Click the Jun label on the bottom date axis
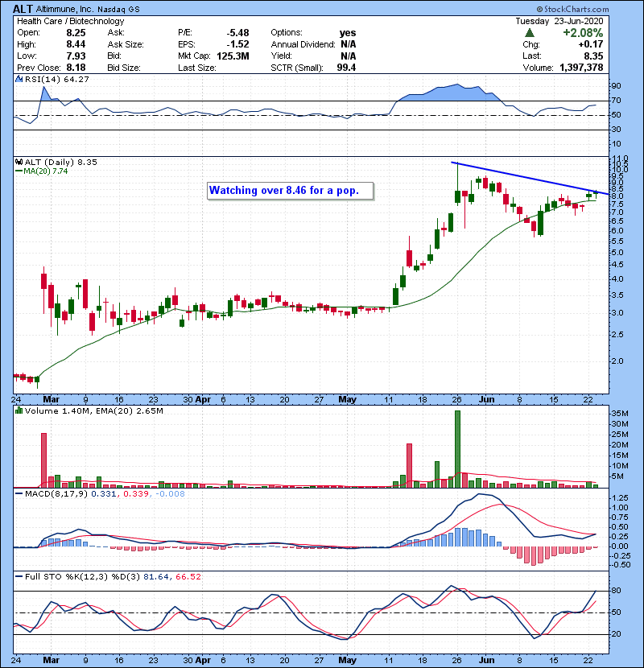 click(486, 660)
